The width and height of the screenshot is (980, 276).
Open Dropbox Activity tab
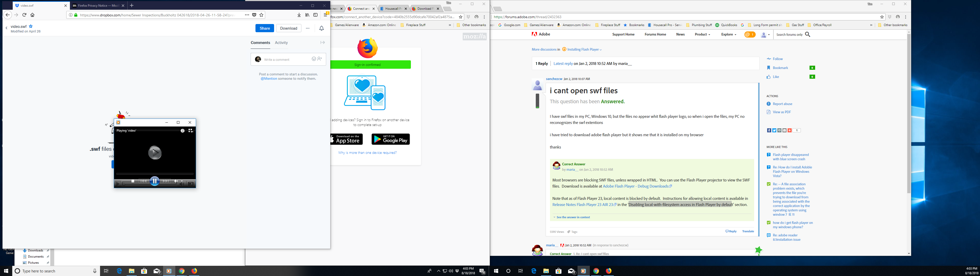pyautogui.click(x=281, y=43)
